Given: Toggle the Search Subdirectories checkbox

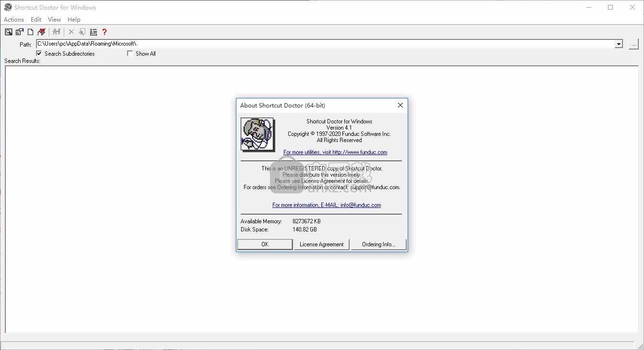Looking at the screenshot, I should [39, 54].
